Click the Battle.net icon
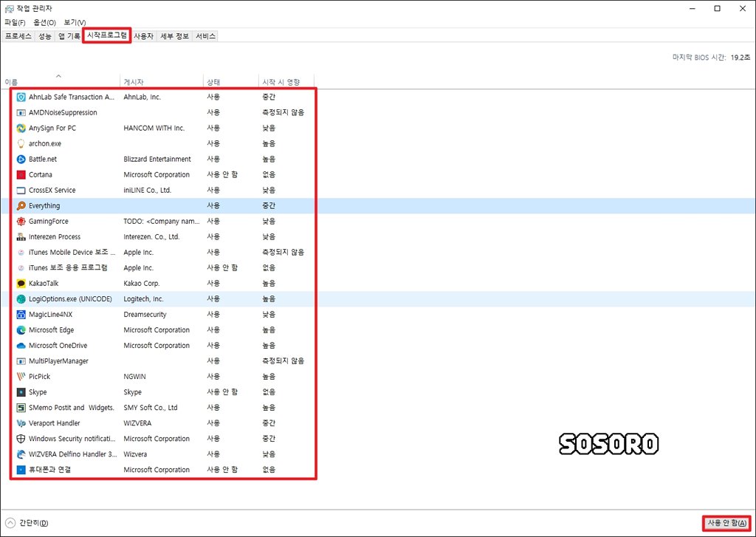Image resolution: width=756 pixels, height=537 pixels. click(21, 159)
